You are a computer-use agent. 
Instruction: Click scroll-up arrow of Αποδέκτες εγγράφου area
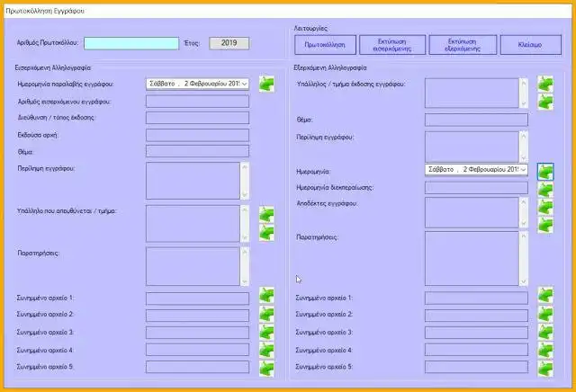pyautogui.click(x=524, y=202)
